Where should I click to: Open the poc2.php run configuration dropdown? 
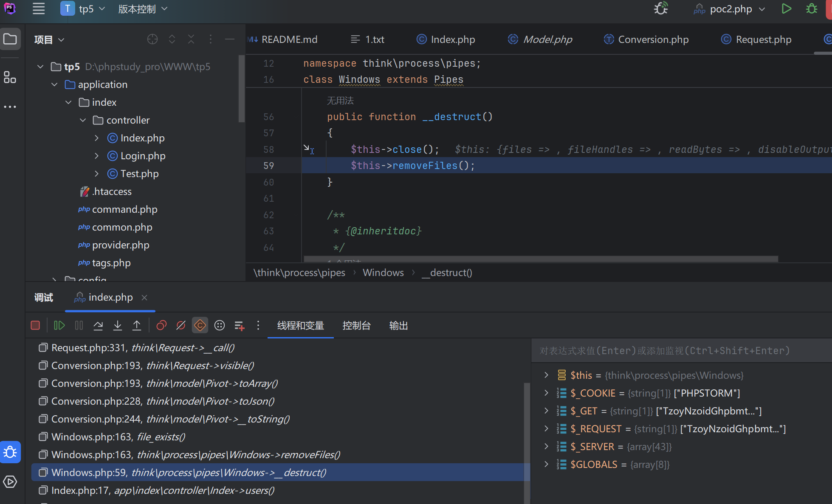730,9
